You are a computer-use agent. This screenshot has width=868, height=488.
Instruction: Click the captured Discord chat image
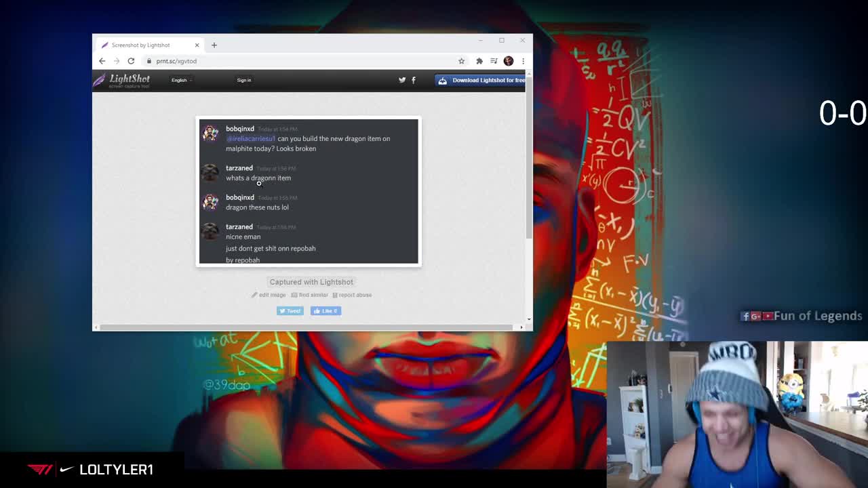coord(309,191)
